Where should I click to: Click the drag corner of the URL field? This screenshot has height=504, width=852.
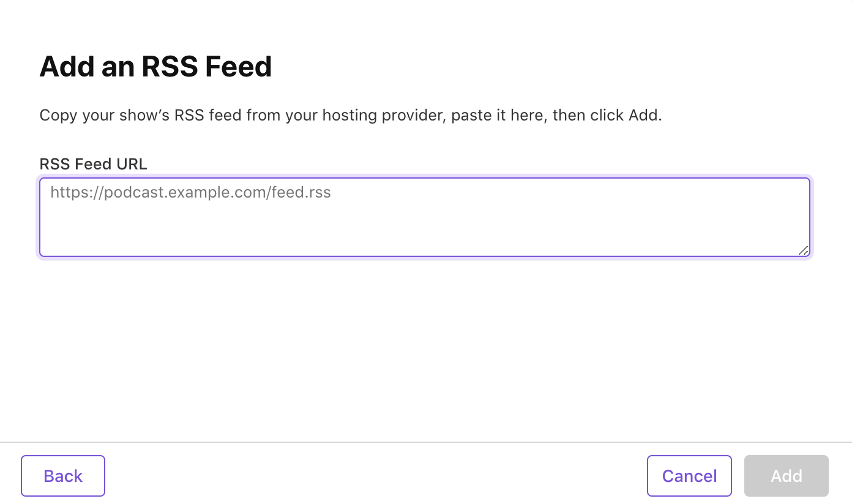(x=804, y=251)
